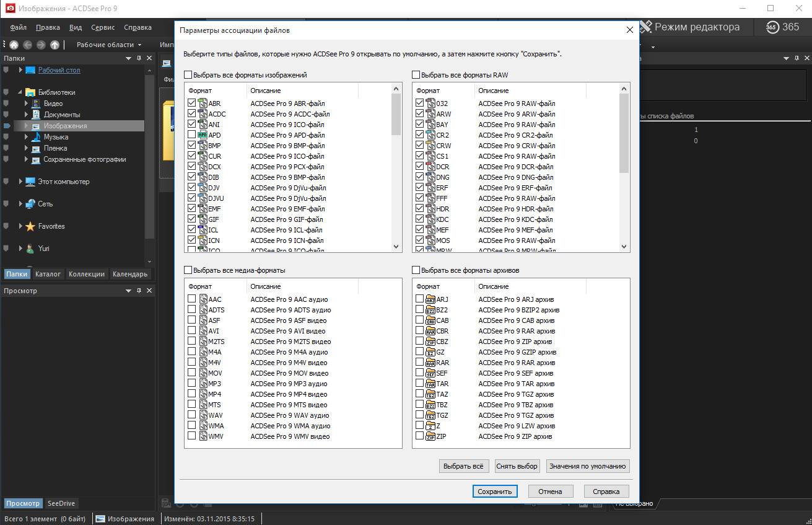Click the ZIP archive file icon
812x525 pixels.
pos(430,436)
